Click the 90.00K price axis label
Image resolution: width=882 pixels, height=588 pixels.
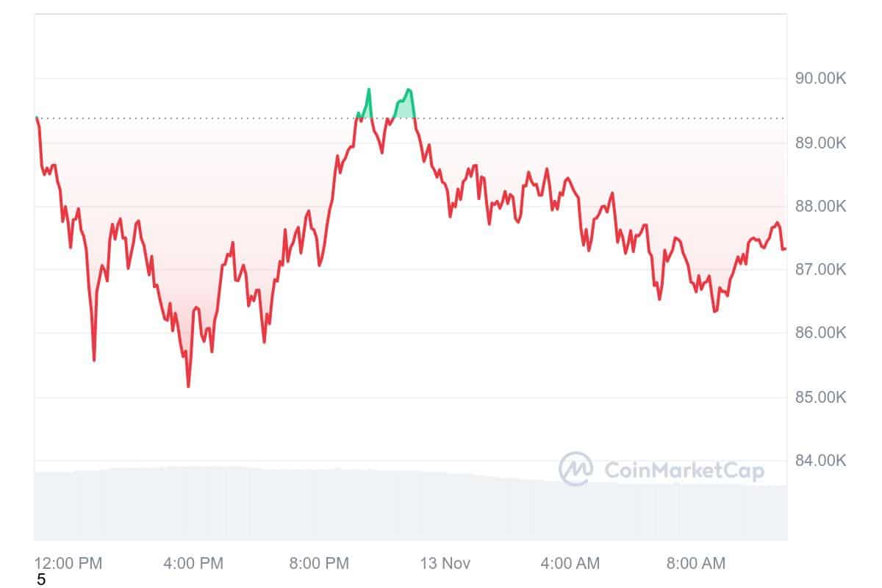coord(821,79)
